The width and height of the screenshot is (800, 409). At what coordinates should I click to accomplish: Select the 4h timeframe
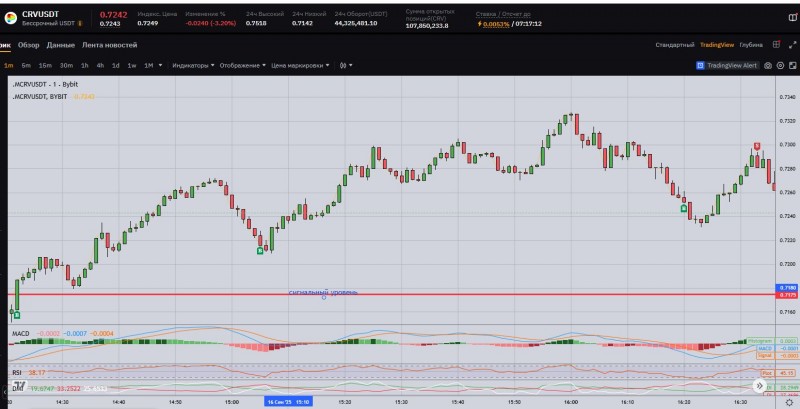click(x=101, y=66)
